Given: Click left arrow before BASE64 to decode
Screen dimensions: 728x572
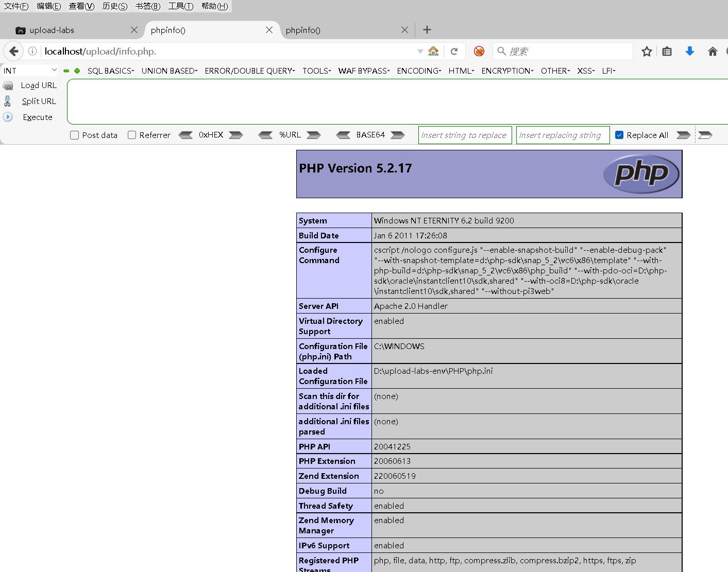Looking at the screenshot, I should [x=343, y=135].
